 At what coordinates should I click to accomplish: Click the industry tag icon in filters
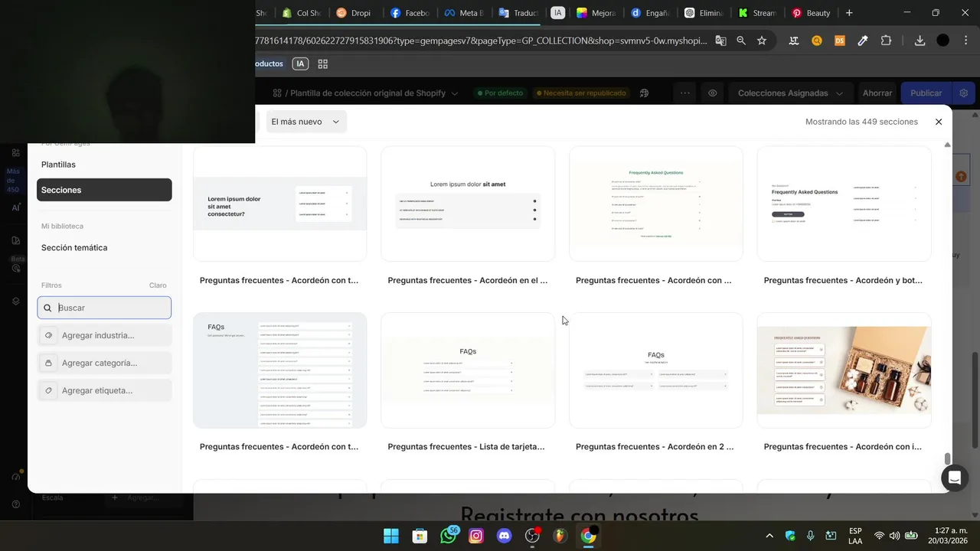[49, 335]
